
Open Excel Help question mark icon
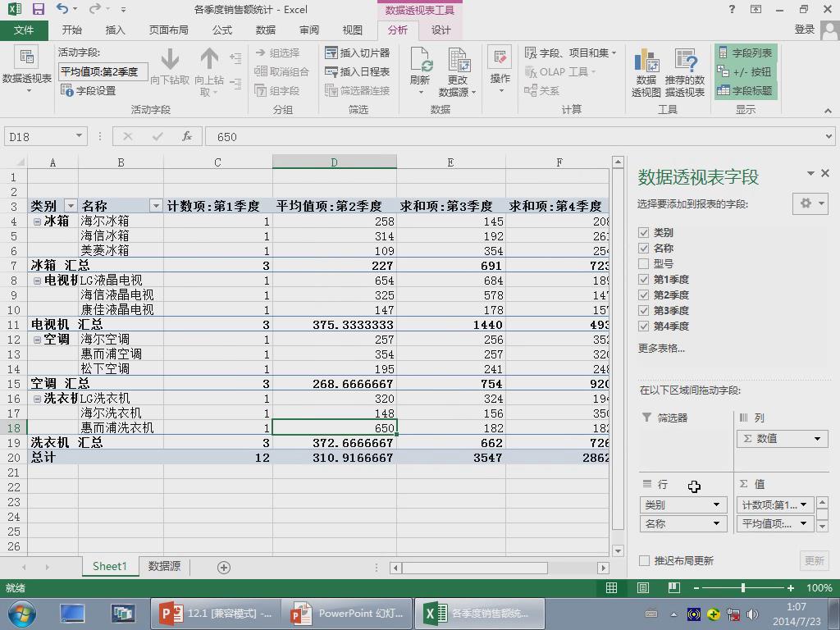coord(732,9)
